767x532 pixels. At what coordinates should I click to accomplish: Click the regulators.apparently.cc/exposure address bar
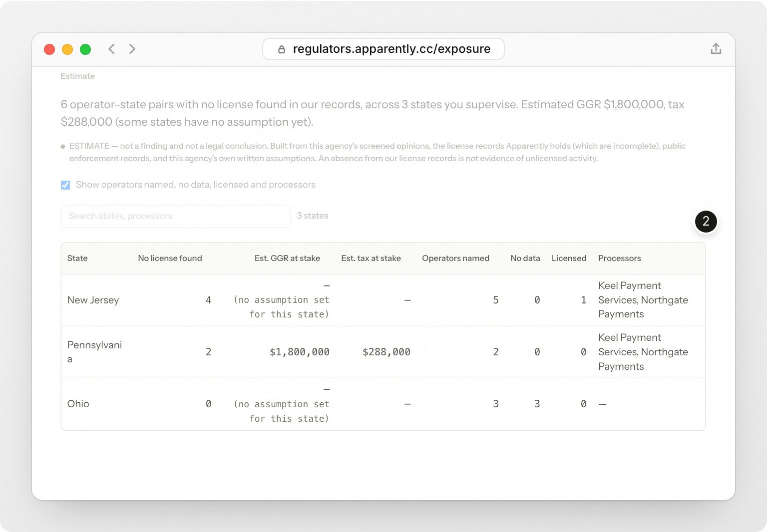[x=383, y=49]
